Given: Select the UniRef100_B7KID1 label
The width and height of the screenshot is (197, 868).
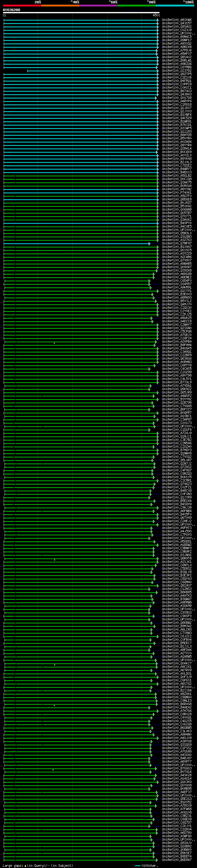Looking at the screenshot, I should 176,125.
